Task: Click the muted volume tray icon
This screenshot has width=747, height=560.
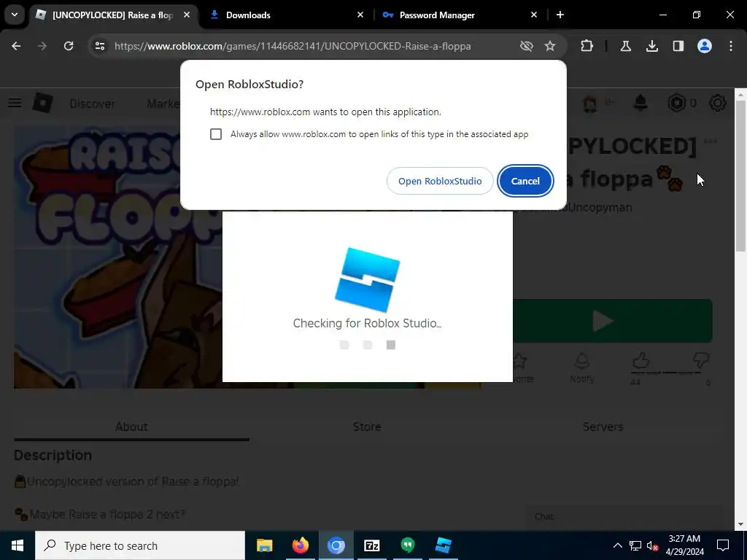Action: tap(653, 545)
